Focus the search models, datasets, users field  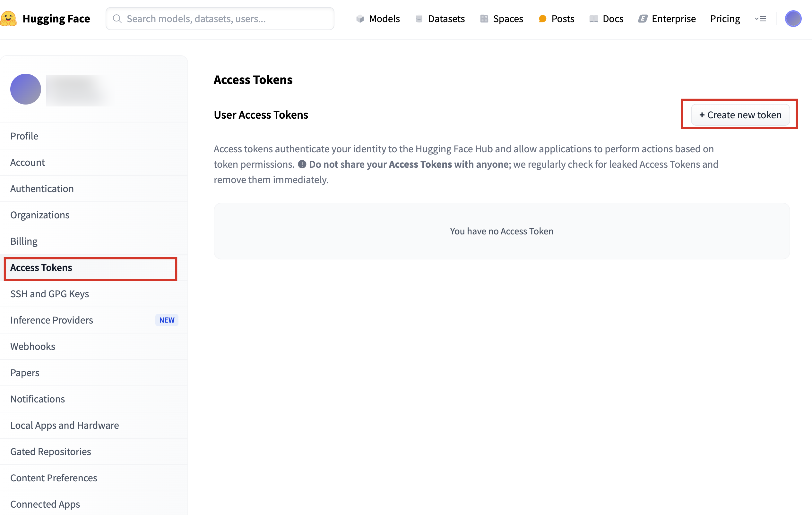(220, 19)
